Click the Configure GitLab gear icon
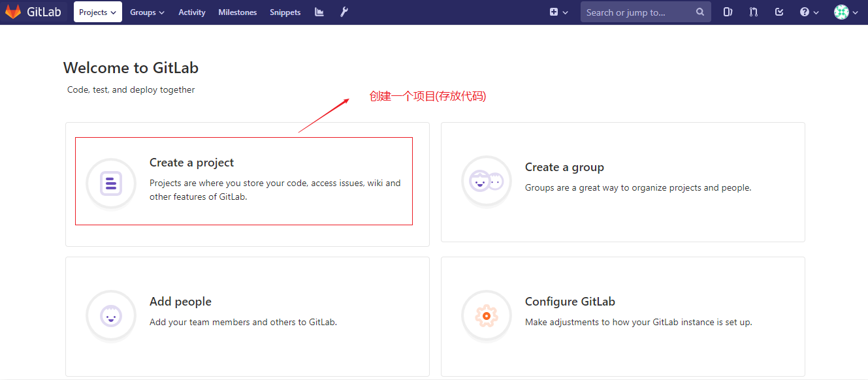 [487, 315]
